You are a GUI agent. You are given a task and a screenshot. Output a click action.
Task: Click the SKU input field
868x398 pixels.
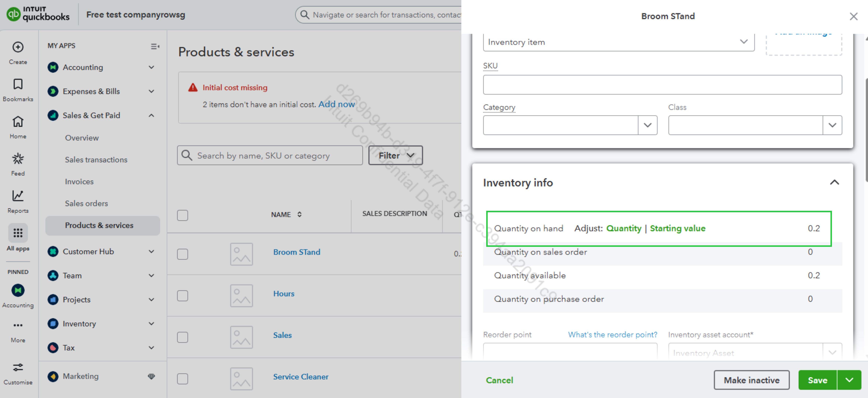pyautogui.click(x=662, y=85)
